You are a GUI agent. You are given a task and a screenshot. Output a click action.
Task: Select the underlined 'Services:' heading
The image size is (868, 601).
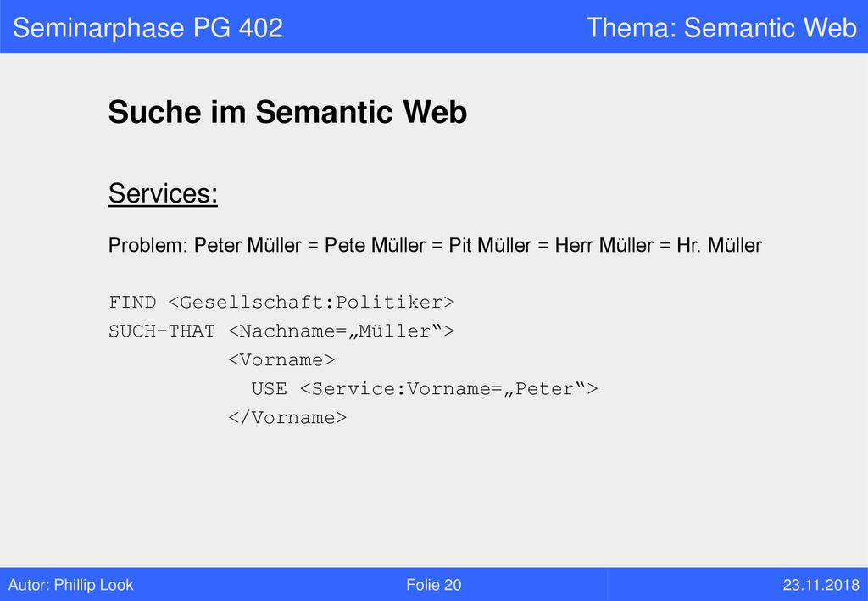pyautogui.click(x=163, y=194)
